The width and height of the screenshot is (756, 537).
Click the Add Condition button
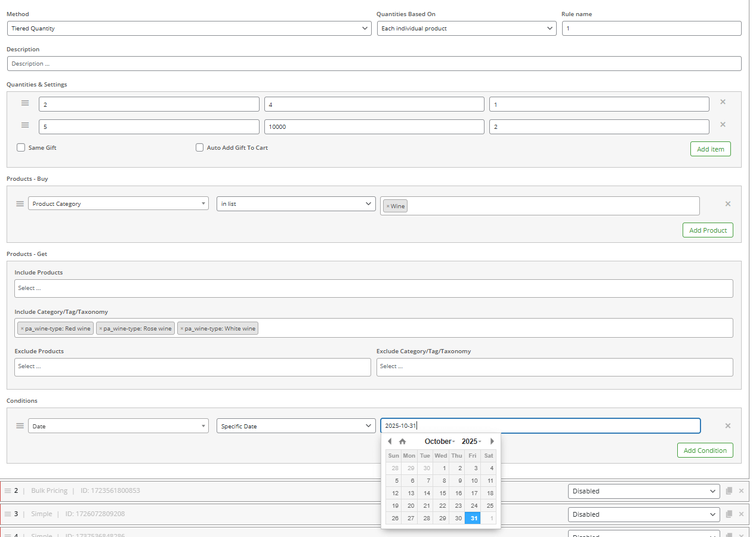tap(705, 450)
